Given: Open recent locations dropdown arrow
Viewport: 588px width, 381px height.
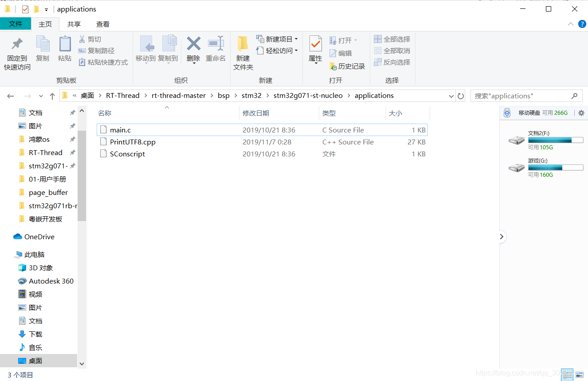Looking at the screenshot, I should click(x=41, y=96).
